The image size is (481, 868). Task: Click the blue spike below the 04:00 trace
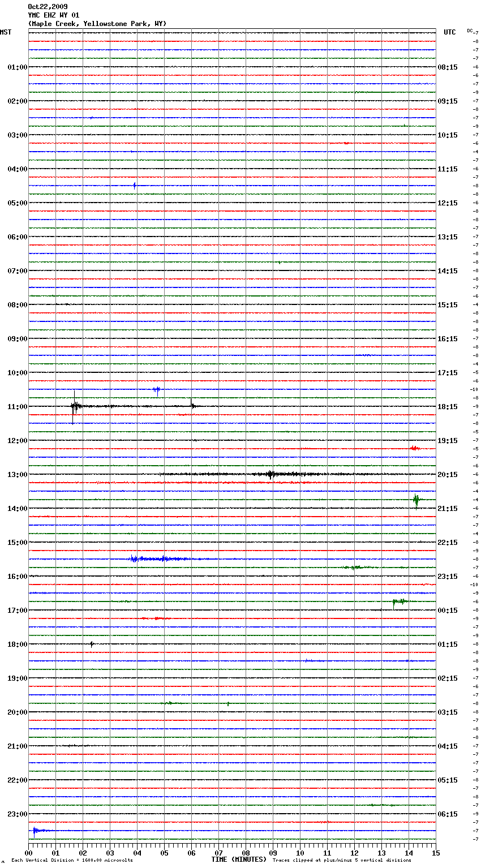(x=135, y=186)
